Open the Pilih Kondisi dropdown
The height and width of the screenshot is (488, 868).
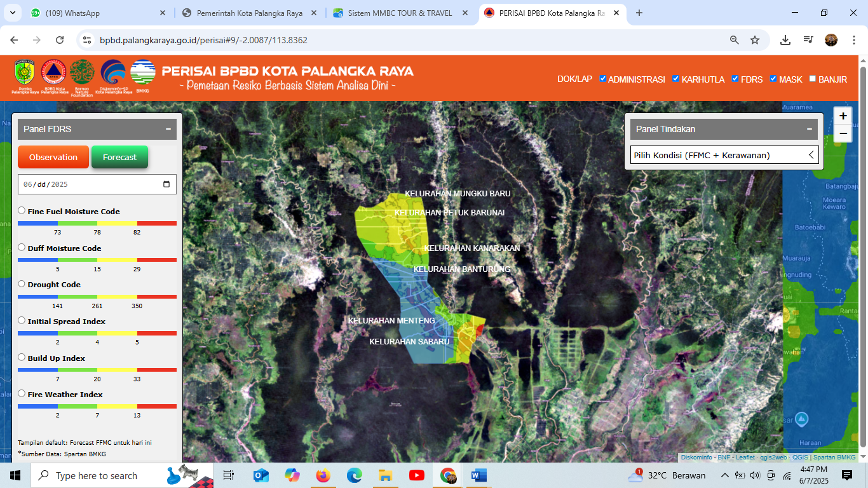(724, 155)
